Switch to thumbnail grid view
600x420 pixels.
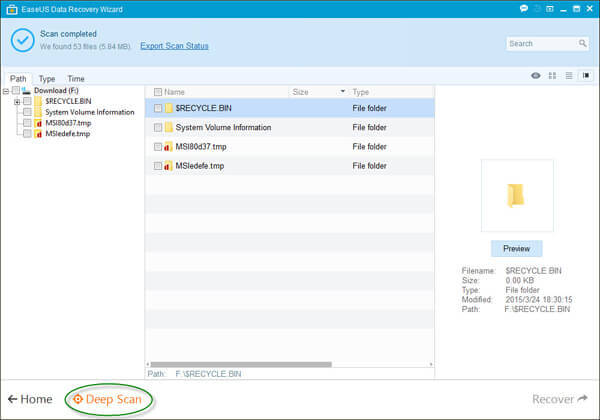[x=552, y=76]
